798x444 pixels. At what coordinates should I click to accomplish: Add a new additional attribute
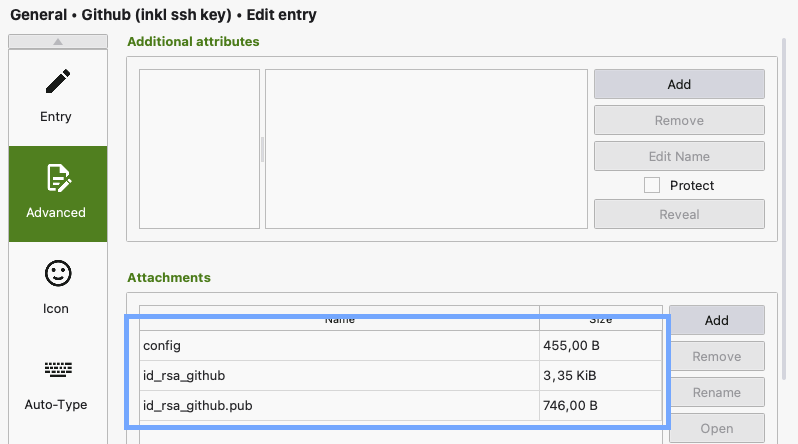(x=679, y=84)
